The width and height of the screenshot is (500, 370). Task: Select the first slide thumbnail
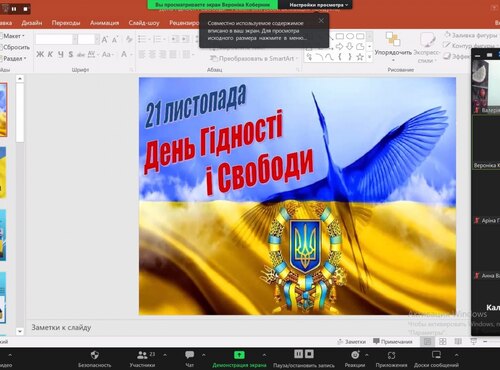[x=3, y=110]
